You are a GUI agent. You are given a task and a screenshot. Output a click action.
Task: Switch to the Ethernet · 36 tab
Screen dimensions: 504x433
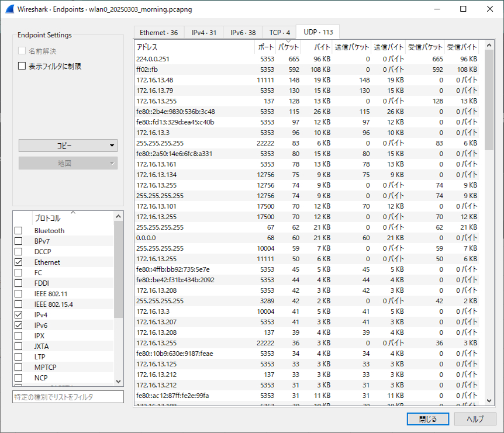[x=159, y=33]
